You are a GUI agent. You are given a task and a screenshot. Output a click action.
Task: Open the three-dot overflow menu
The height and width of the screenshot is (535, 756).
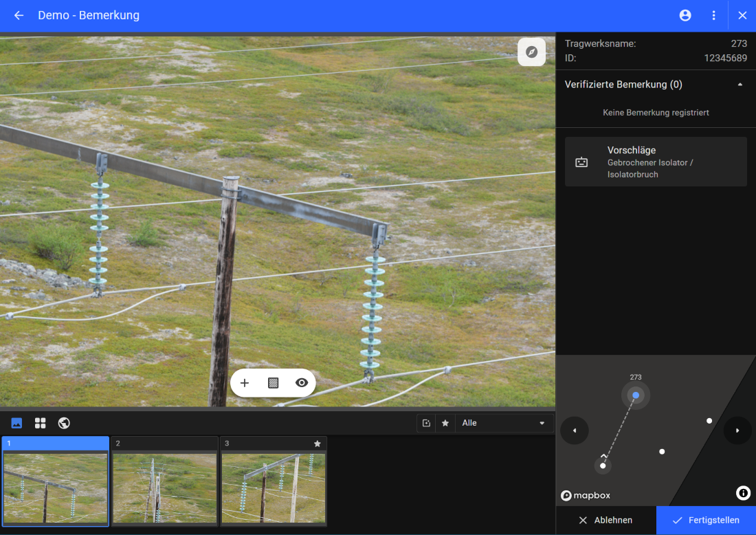coord(713,15)
